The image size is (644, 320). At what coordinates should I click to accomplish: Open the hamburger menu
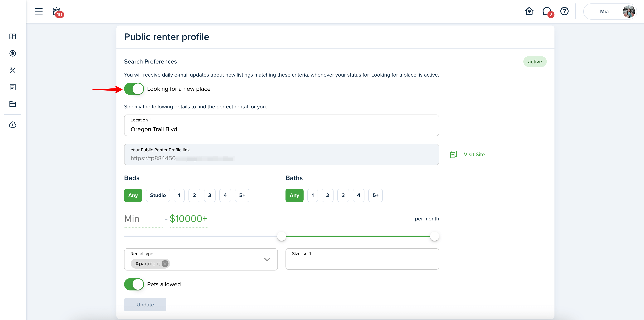pos(38,11)
